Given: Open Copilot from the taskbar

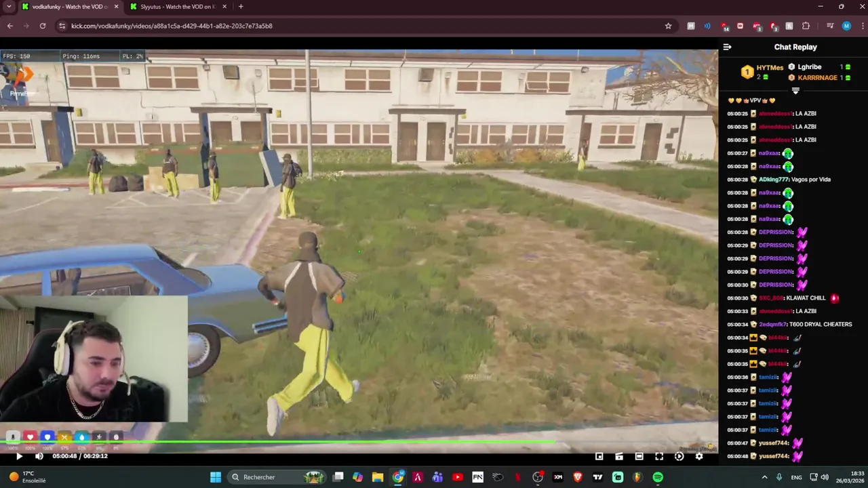Looking at the screenshot, I should point(358,477).
